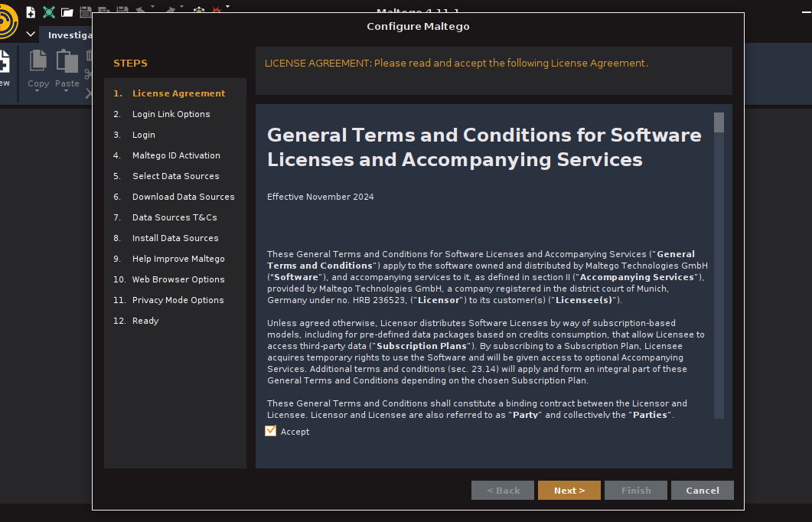Image resolution: width=812 pixels, height=522 pixels.
Task: Click the STEPS header label
Action: (131, 64)
